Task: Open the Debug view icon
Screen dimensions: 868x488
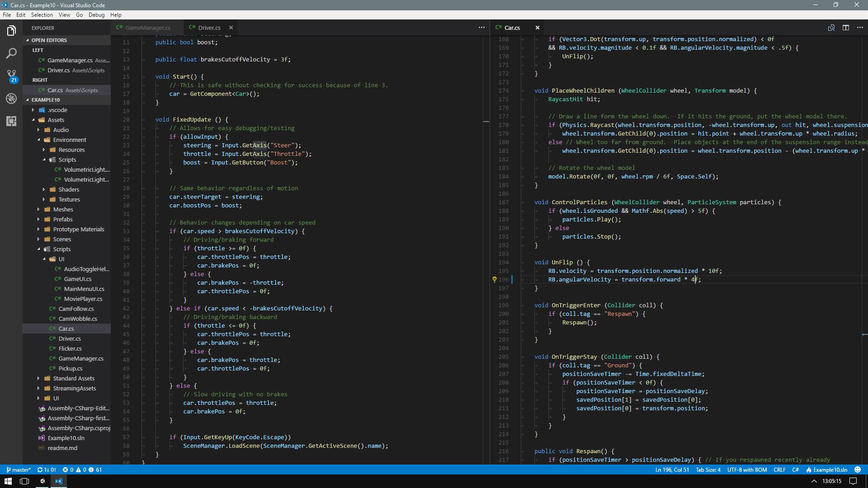Action: [11, 98]
